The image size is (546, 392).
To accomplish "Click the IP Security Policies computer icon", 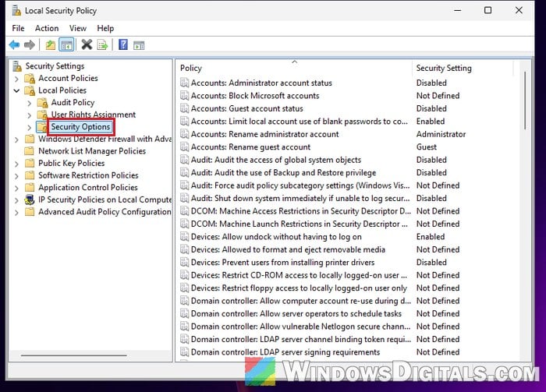I will point(30,200).
